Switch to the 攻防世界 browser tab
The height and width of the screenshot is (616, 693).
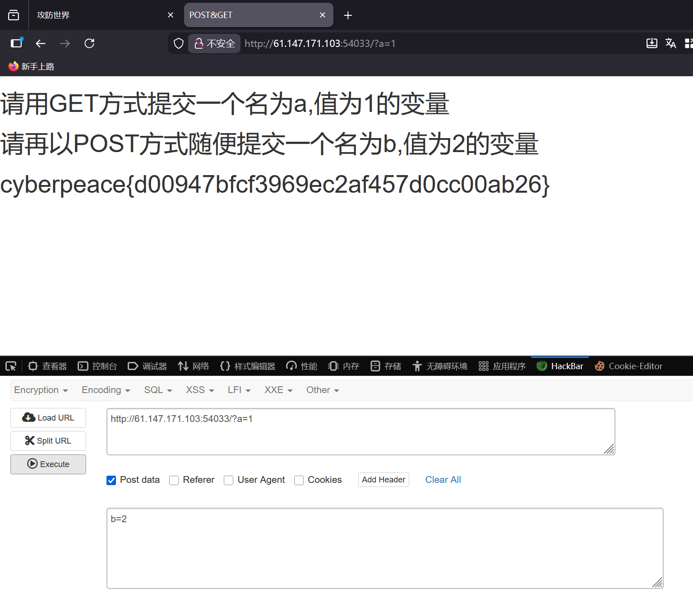click(x=53, y=15)
